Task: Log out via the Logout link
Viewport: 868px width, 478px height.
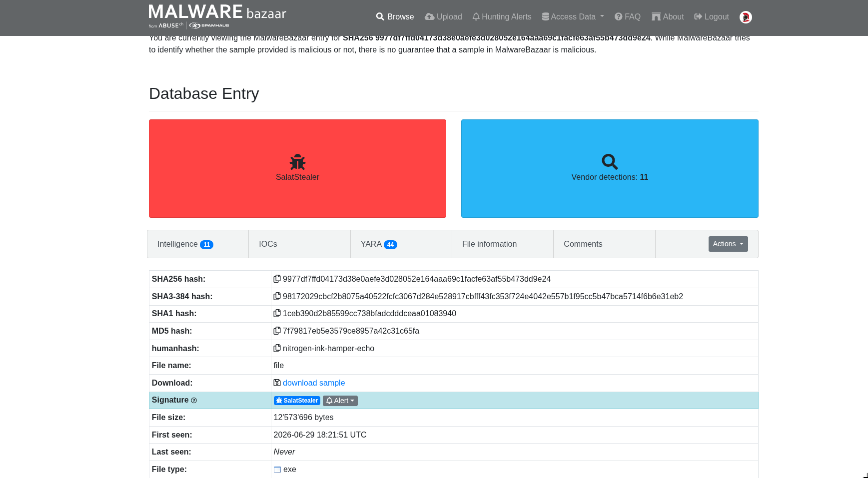Action: (712, 16)
